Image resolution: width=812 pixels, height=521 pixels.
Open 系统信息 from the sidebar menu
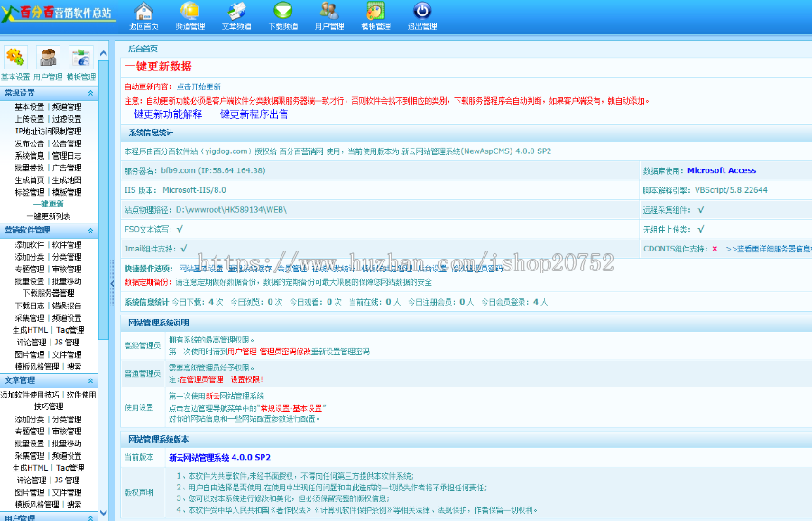pos(30,155)
